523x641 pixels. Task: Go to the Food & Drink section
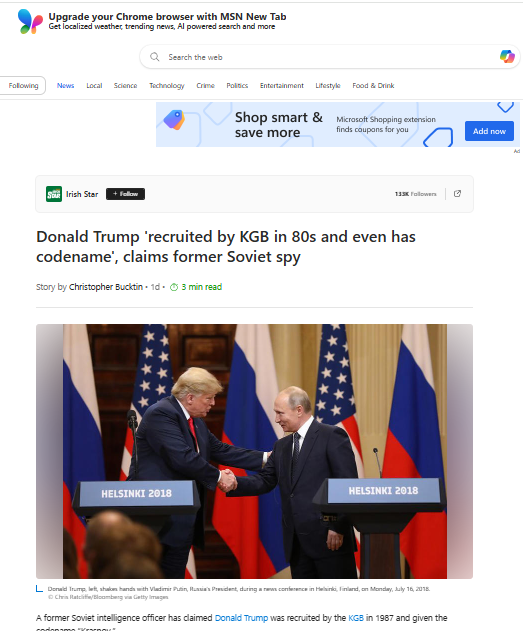pyautogui.click(x=373, y=85)
